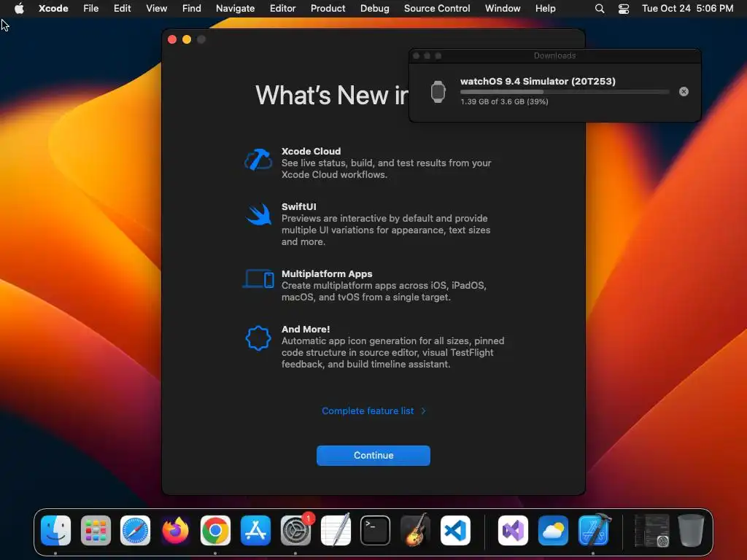Open the Help menu

click(x=545, y=8)
